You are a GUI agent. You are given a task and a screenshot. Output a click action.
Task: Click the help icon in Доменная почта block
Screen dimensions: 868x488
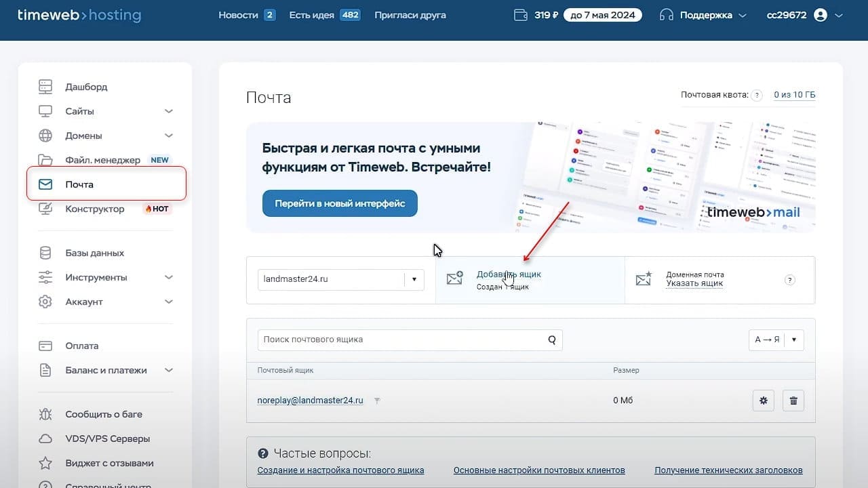click(789, 279)
